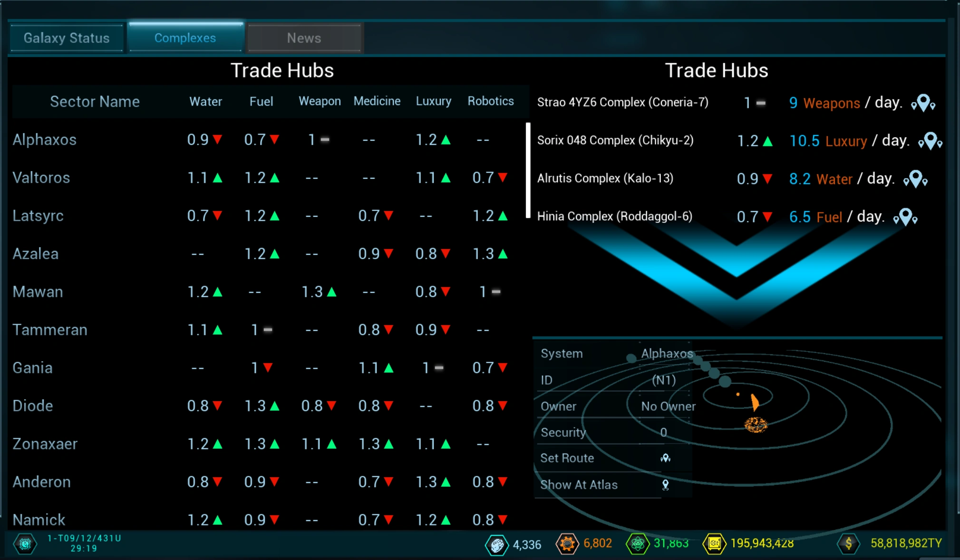
Task: Switch to the Galaxy Status tab
Action: coord(67,38)
